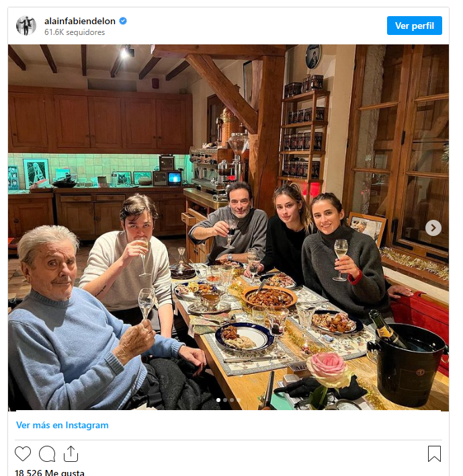Image resolution: width=463 pixels, height=476 pixels.
Task: View the 18.526 Me gusta likes count
Action: pyautogui.click(x=50, y=473)
